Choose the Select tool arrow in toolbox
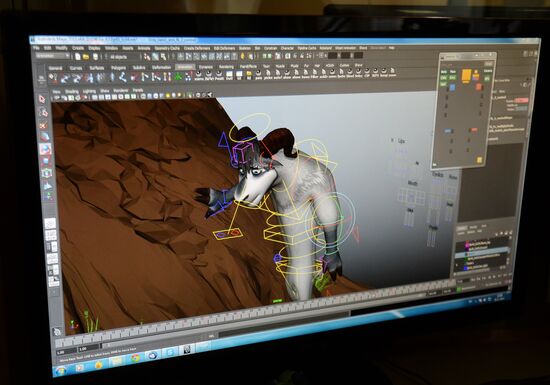The image size is (550, 385). pos(42,100)
